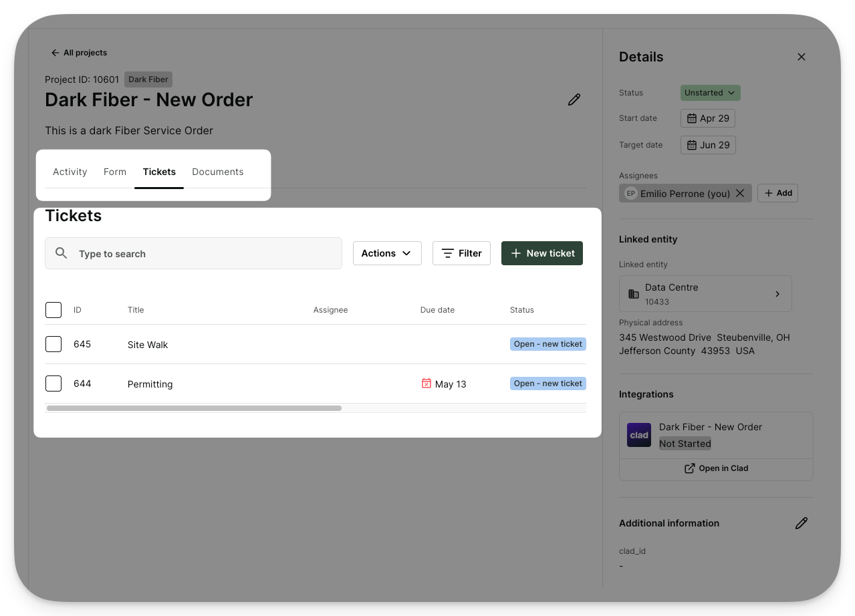Click Open in Clad link
Viewport: 855px width, 616px height.
point(716,468)
